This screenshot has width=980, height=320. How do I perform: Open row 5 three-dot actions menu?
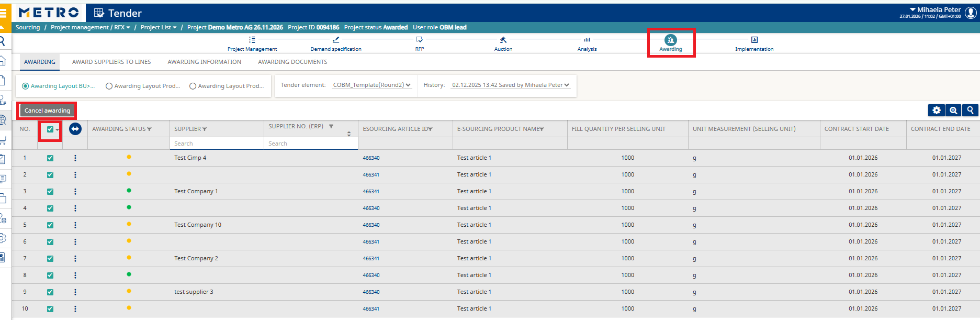75,225
